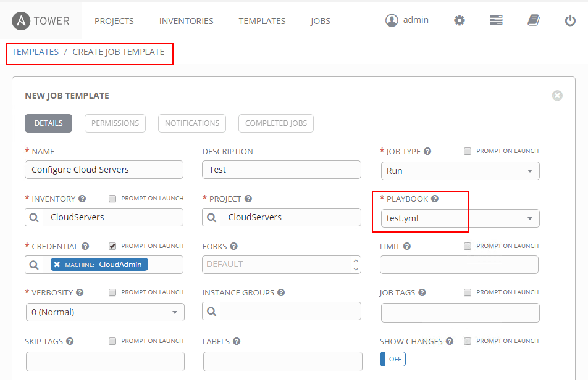Show help for Show Changes
This screenshot has width=588, height=380.
click(450, 341)
